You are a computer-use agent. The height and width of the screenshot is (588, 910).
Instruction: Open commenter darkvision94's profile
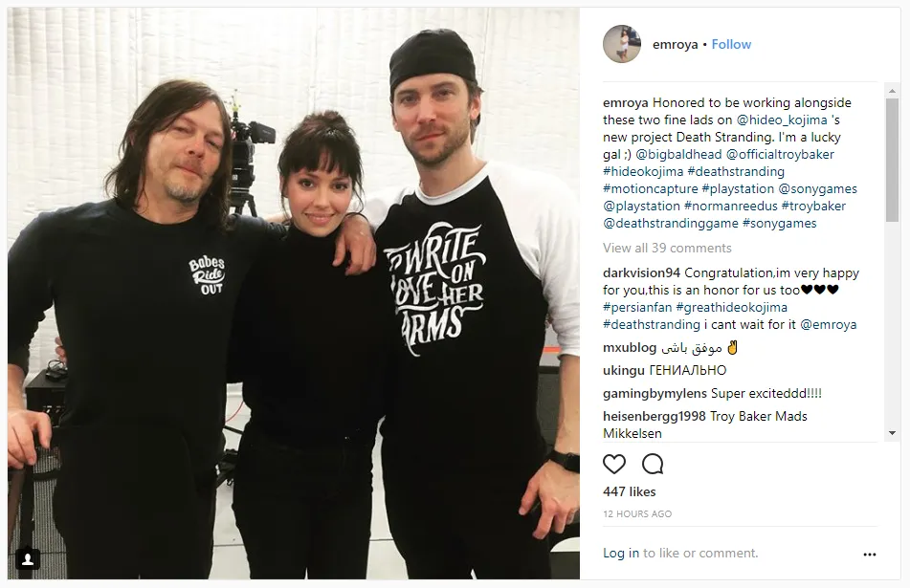(641, 272)
